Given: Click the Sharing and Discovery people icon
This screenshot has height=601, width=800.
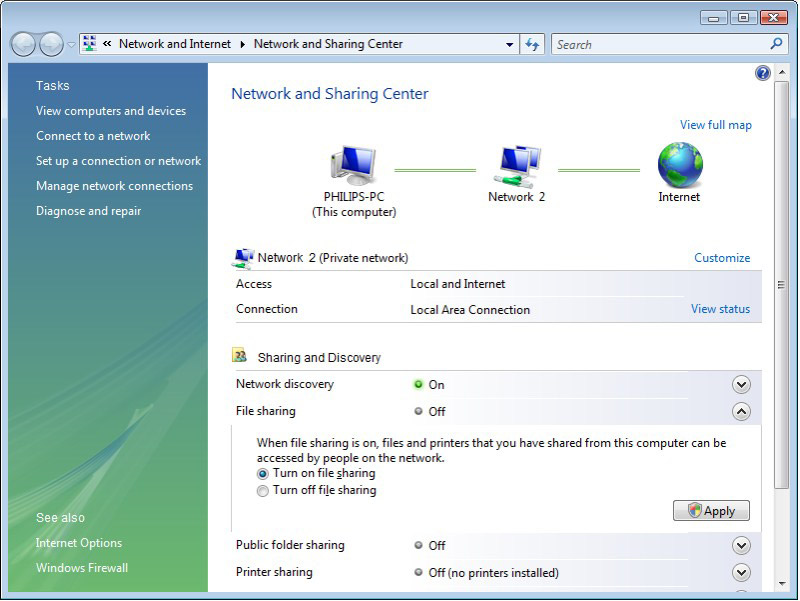Looking at the screenshot, I should [239, 355].
